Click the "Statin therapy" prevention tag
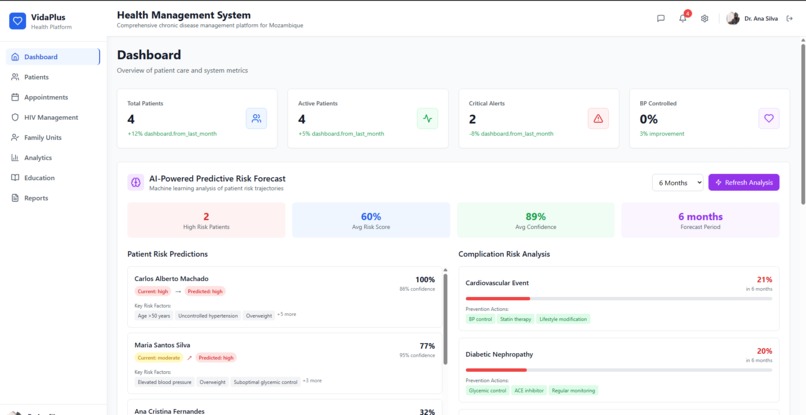 [515, 319]
